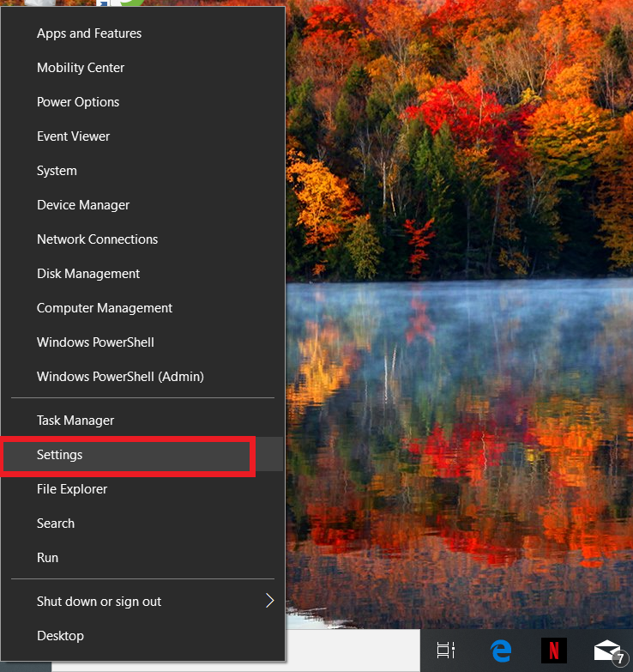This screenshot has height=672, width=633.
Task: Open Device Manager
Action: point(142,205)
